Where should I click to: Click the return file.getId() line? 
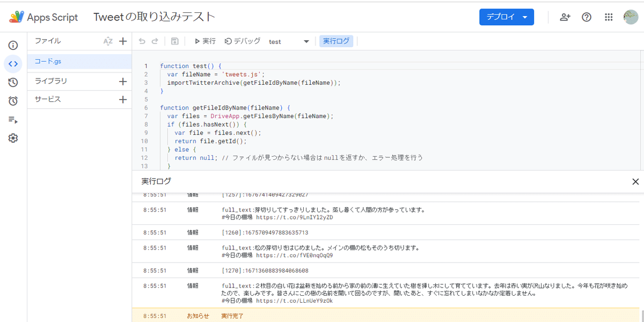coord(210,141)
